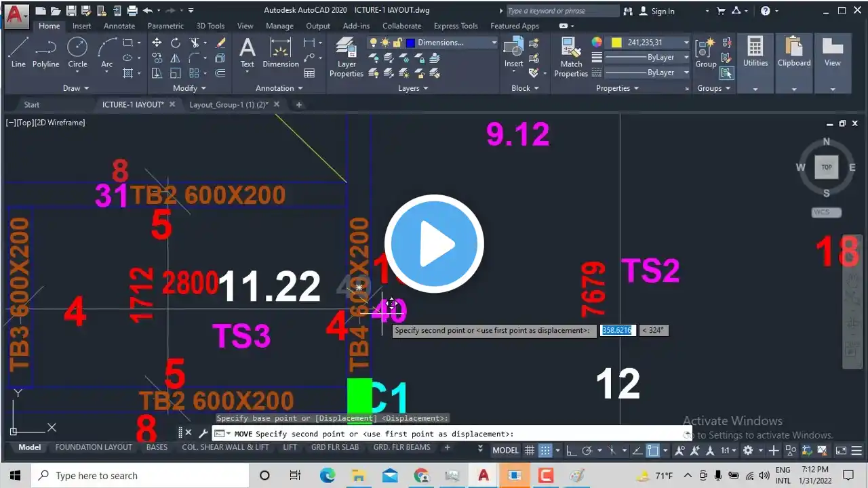Click the MODEL space button in status bar

click(505, 451)
